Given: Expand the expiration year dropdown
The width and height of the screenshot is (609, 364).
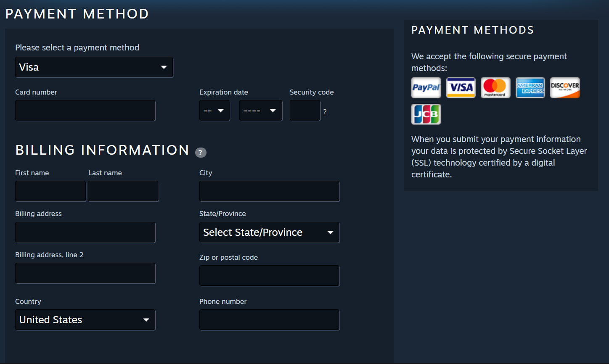Looking at the screenshot, I should 261,111.
